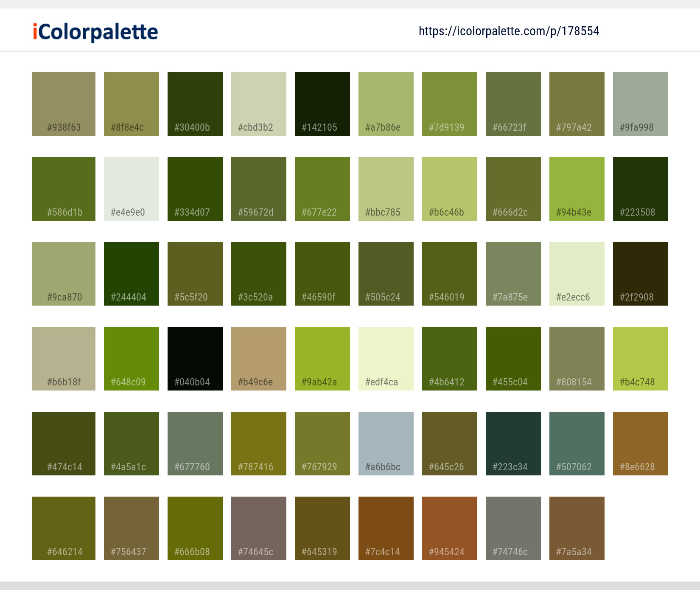
Task: Click the #797a42 swatch
Action: click(577, 104)
